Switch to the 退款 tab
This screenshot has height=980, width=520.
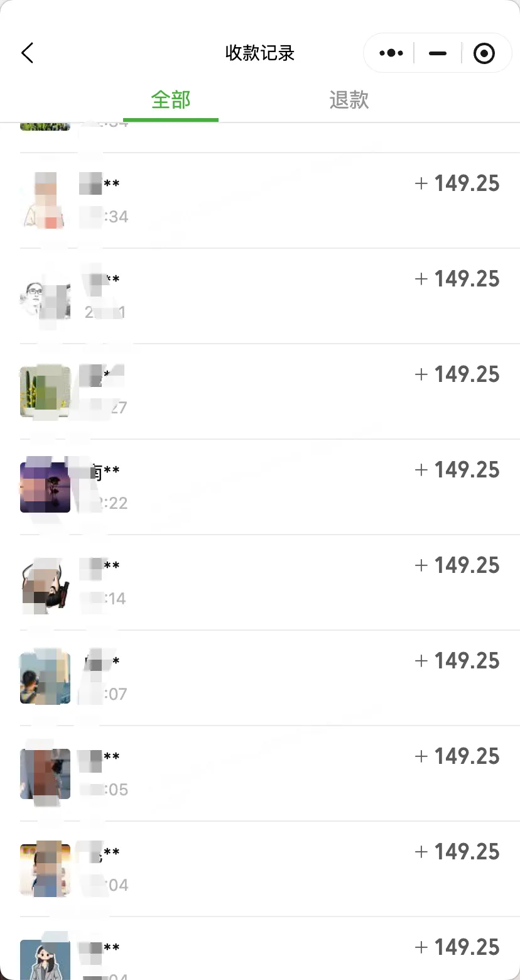click(349, 99)
